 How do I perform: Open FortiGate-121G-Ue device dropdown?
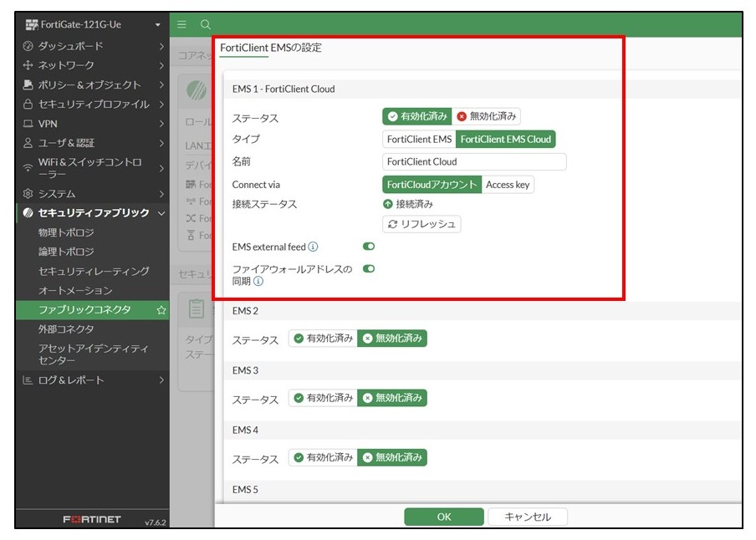point(158,24)
